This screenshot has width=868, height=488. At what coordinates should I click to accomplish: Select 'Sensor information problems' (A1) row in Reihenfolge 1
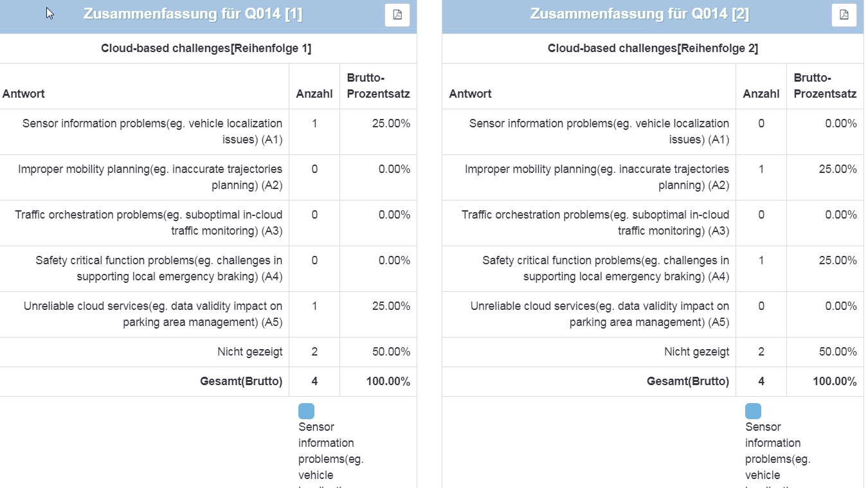(x=152, y=131)
